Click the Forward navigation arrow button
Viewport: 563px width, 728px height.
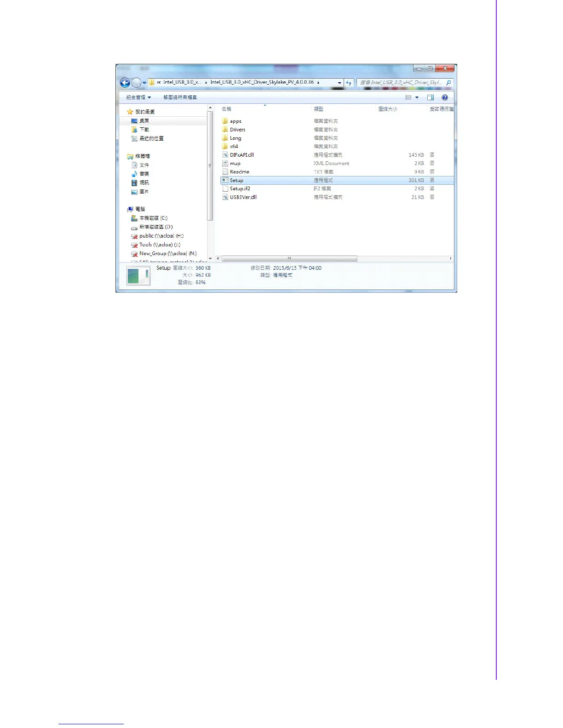[137, 83]
